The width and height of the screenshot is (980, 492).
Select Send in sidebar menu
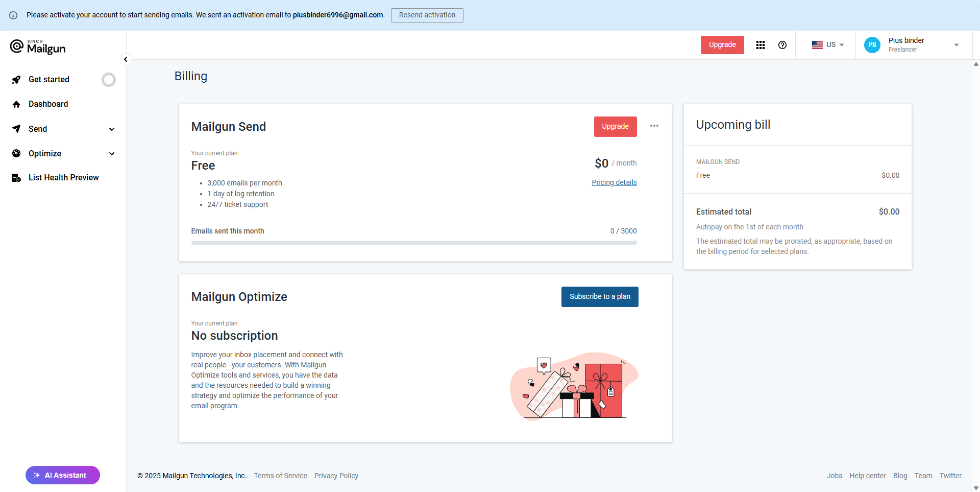38,129
